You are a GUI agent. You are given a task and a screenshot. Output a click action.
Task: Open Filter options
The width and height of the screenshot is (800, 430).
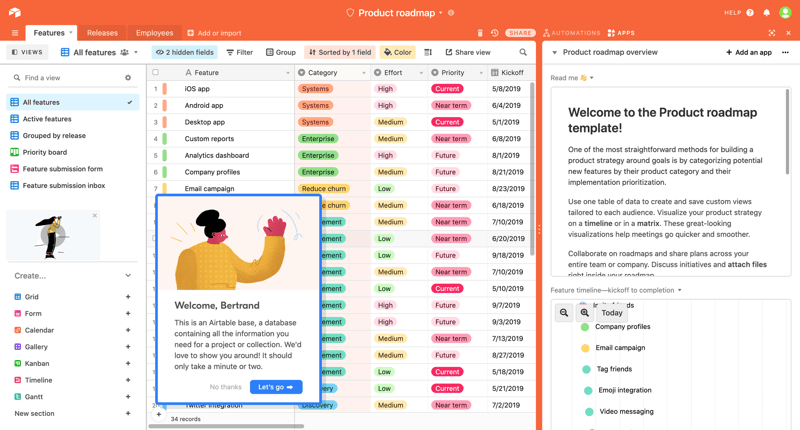tap(240, 52)
